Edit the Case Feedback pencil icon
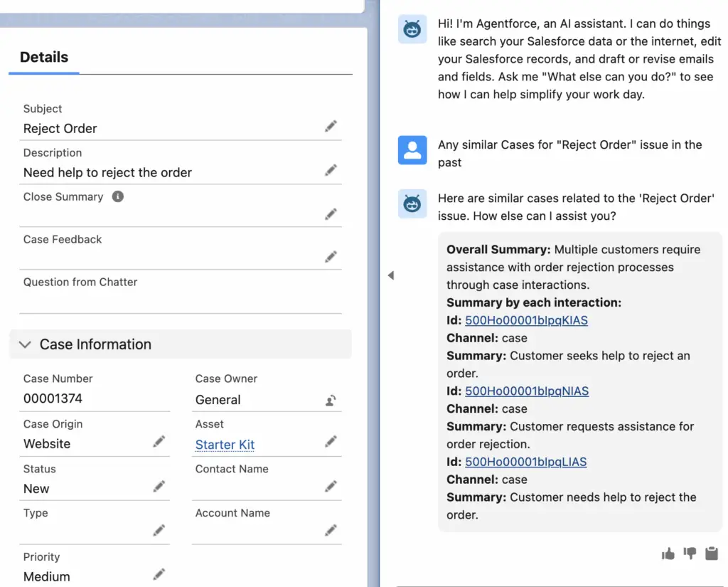Image resolution: width=728 pixels, height=587 pixels. (x=331, y=257)
